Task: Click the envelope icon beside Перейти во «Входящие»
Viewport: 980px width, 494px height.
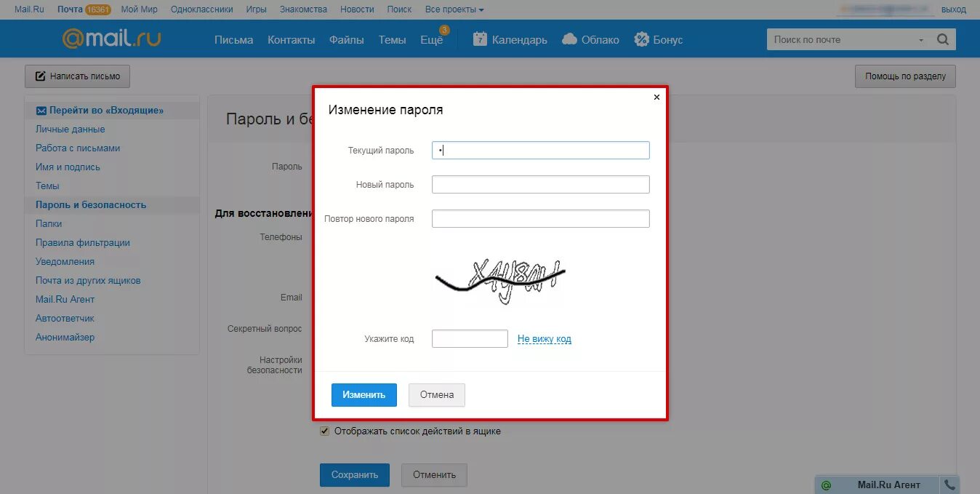Action: [x=41, y=109]
